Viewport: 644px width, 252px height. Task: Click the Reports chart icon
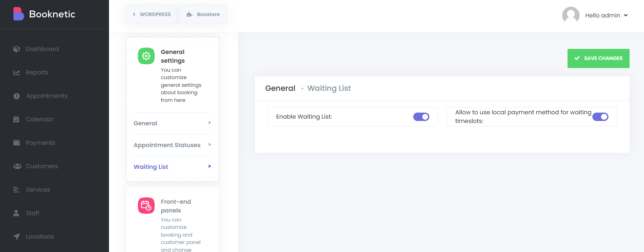click(16, 73)
